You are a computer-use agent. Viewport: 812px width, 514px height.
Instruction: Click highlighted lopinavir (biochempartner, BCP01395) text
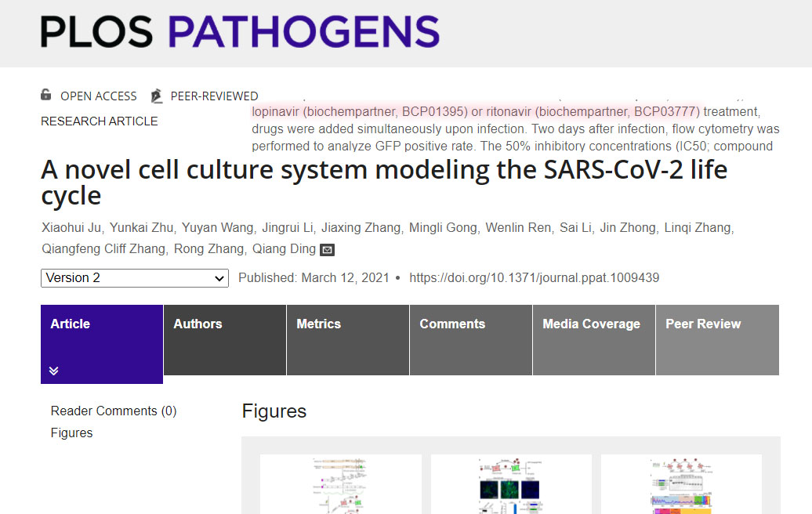pyautogui.click(x=360, y=112)
